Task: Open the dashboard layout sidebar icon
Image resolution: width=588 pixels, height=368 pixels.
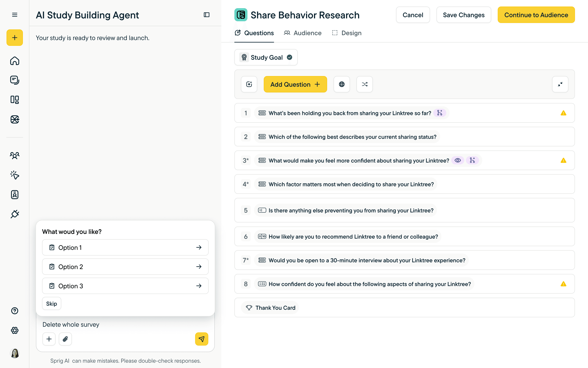Action: pyautogui.click(x=14, y=100)
